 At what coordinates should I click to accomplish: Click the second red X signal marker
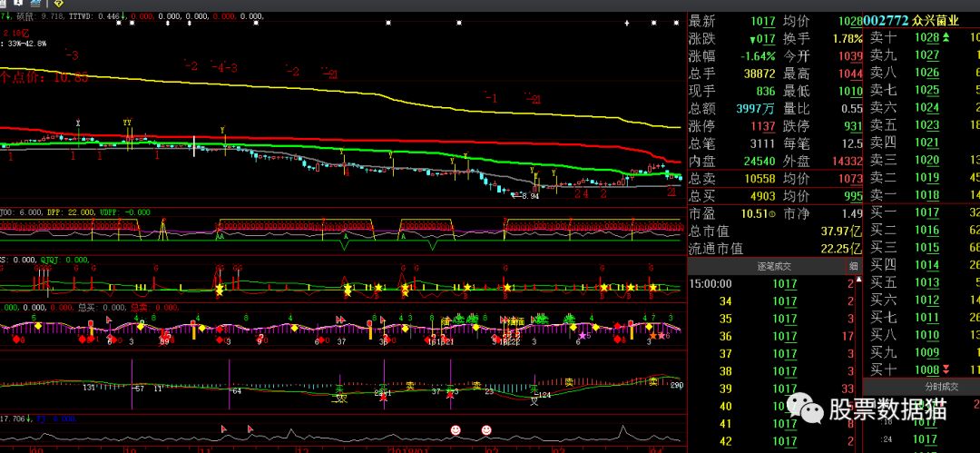coord(449,395)
